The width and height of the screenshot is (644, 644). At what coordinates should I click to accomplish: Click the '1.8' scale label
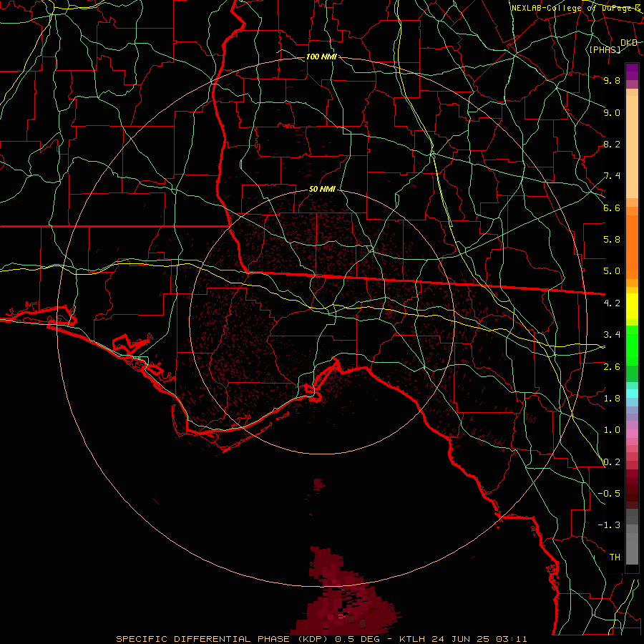612,399
